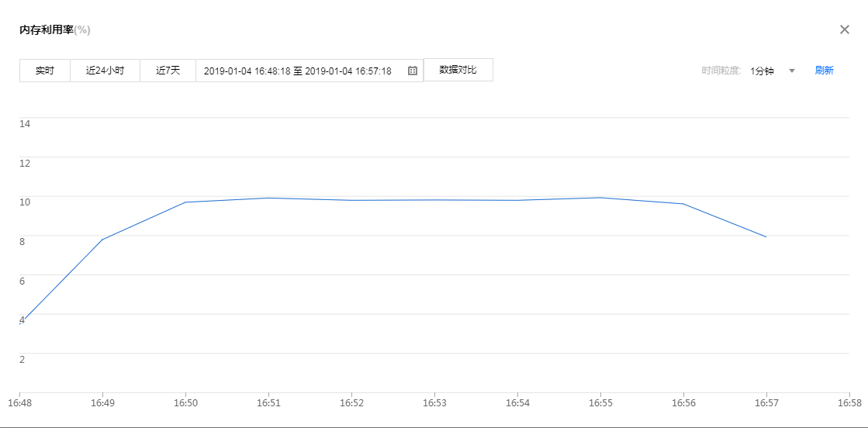Open the 1分钟 time granularity dropdown
Viewport: 868px width, 428px height.
762,71
